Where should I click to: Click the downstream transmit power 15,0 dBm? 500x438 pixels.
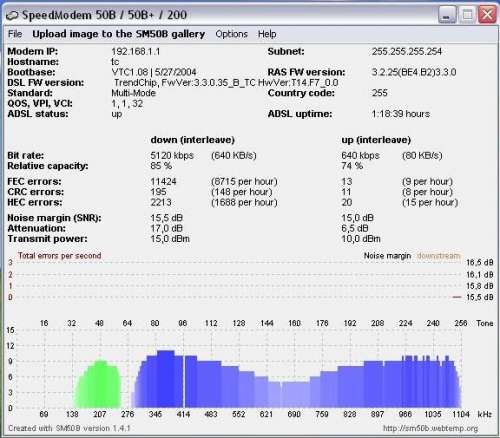click(x=170, y=239)
